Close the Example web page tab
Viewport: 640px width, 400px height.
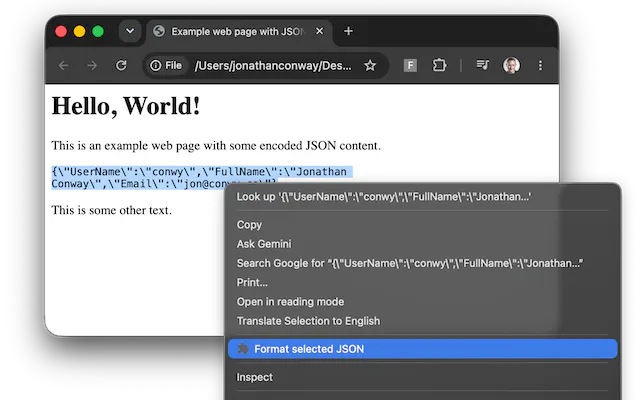tap(320, 31)
